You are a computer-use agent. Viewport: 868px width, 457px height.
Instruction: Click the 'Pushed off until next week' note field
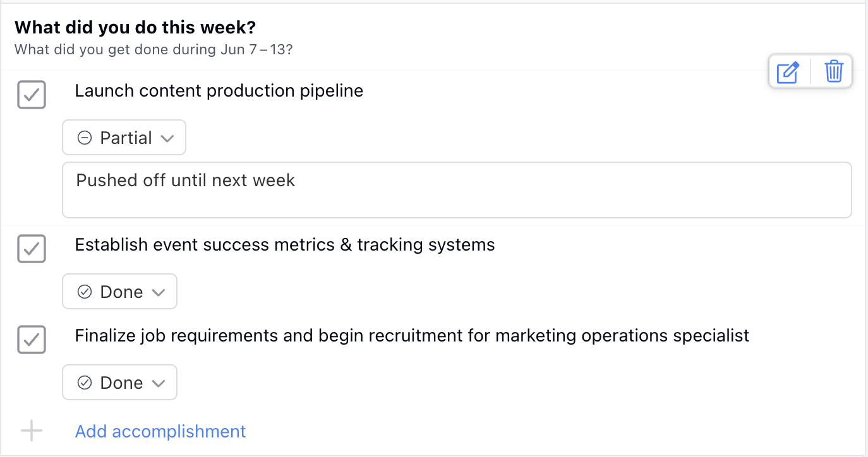[x=456, y=190]
